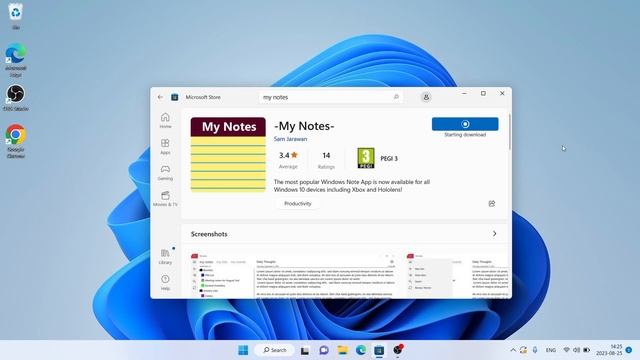
Task: Click the -My Notes- app title
Action: [x=304, y=126]
